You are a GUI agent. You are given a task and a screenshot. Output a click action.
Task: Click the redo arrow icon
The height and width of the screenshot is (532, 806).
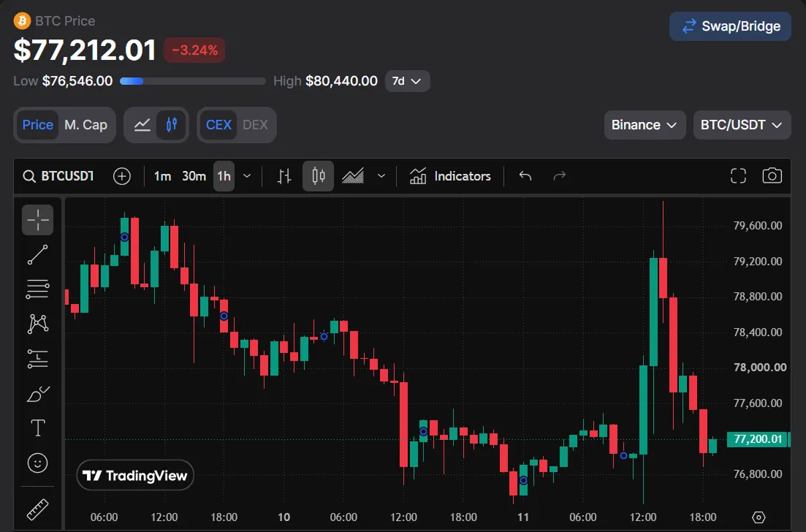tap(559, 176)
